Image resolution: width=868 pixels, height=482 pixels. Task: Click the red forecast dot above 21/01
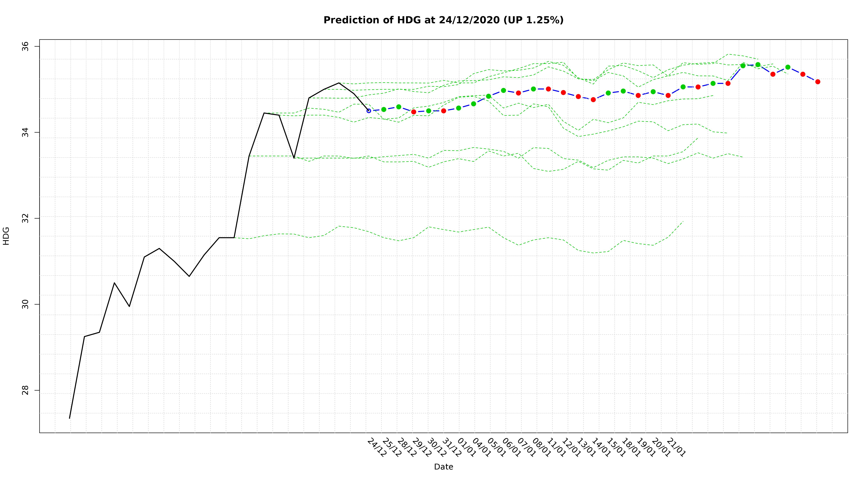pos(668,96)
